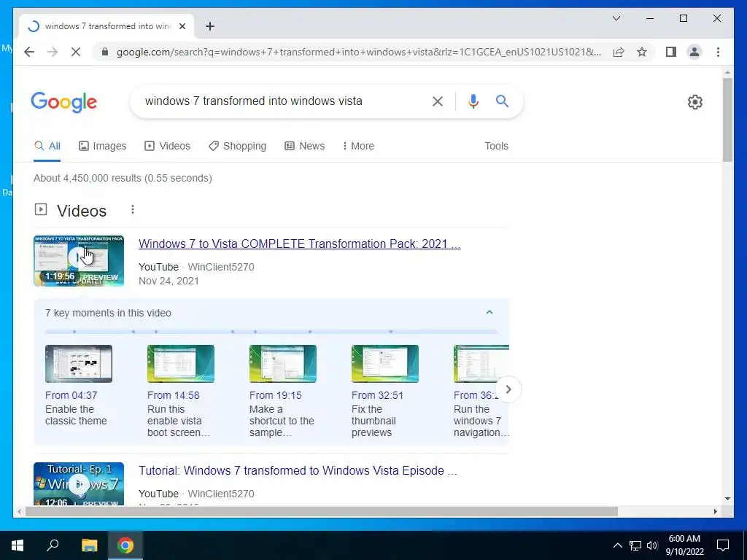Open key moment From 32:51
747x560 pixels.
click(x=377, y=395)
